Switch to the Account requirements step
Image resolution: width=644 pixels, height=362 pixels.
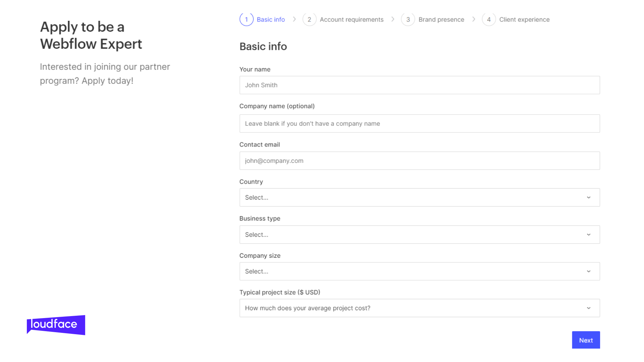point(352,19)
